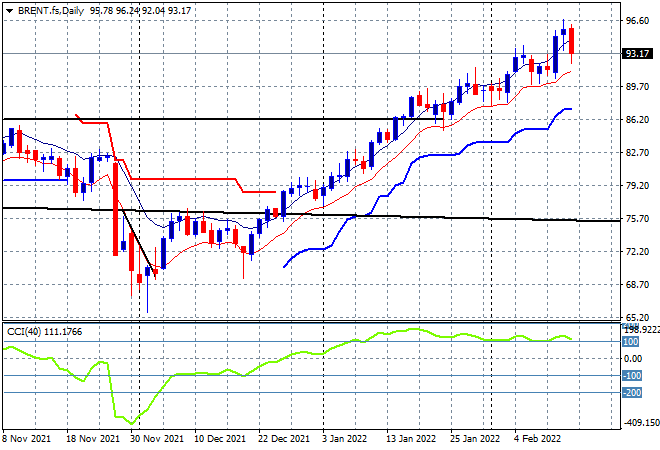660x450 pixels.
Task: Click the latest red candlestick at far right
Action: click(x=572, y=41)
